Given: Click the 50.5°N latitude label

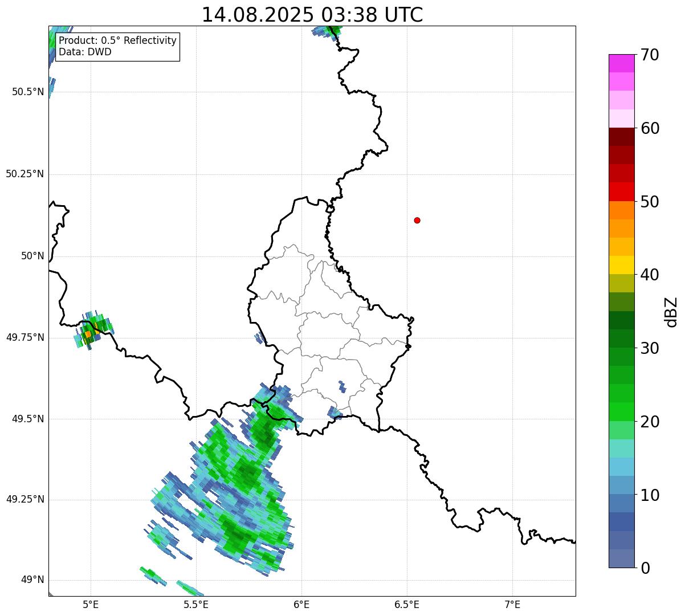Looking at the screenshot, I should click(28, 92).
